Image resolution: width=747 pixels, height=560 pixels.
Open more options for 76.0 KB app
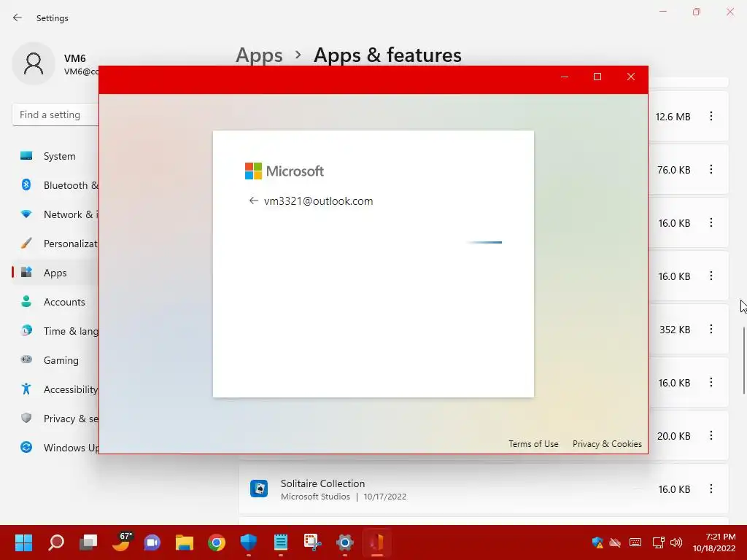click(711, 169)
